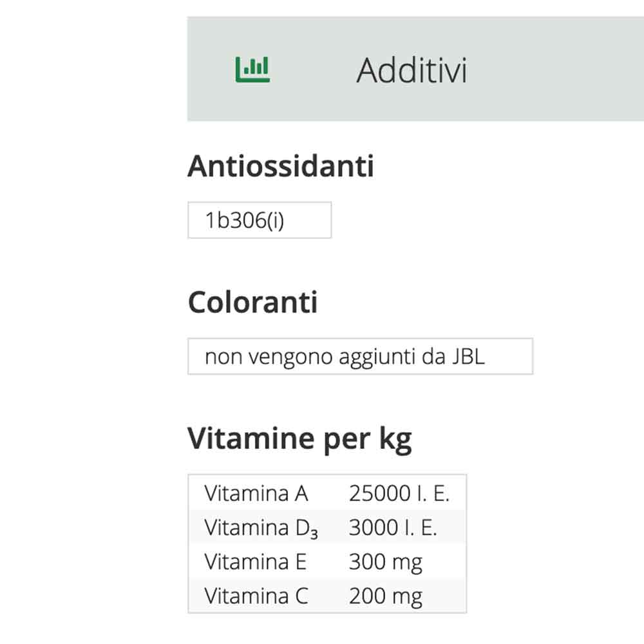Viewport: 644px width, 644px height.
Task: Click the tallest bar of the chart icon
Action: (266, 64)
